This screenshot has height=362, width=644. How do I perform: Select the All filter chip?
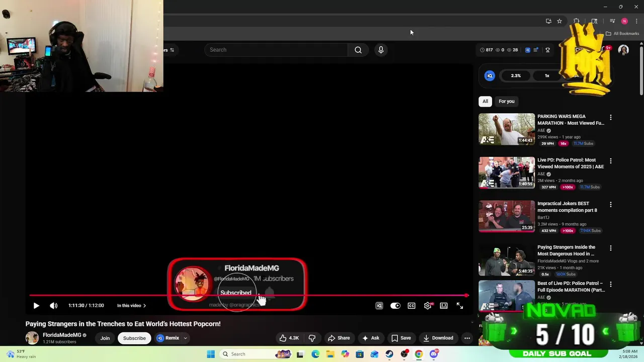click(x=486, y=101)
